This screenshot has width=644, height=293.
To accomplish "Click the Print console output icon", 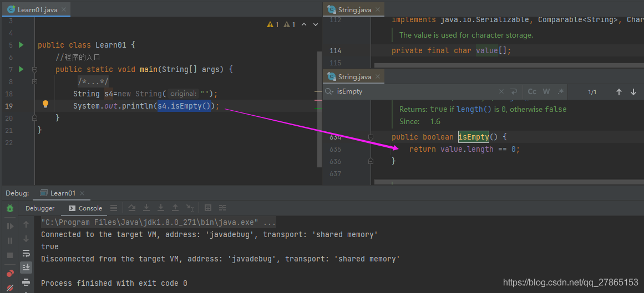I will click(26, 282).
